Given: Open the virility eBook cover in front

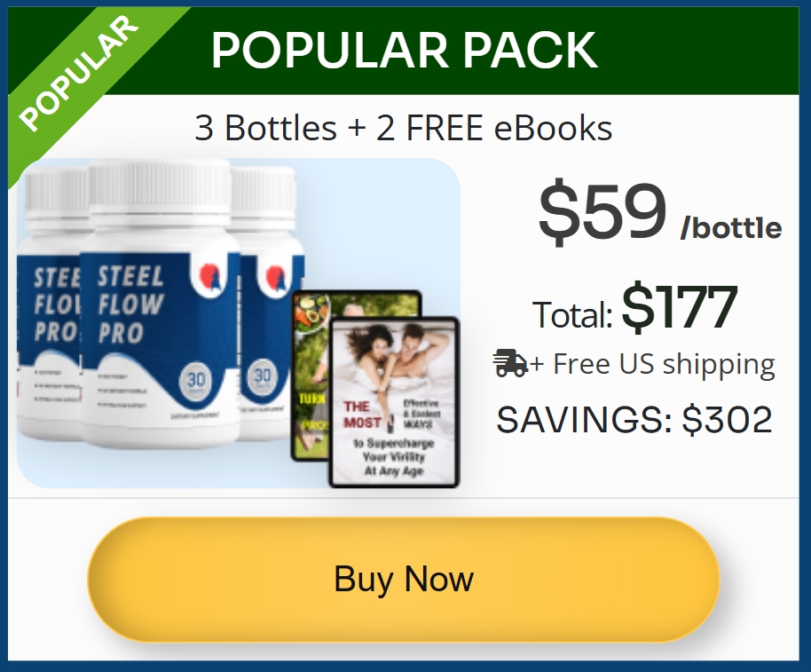Looking at the screenshot, I should click(394, 402).
